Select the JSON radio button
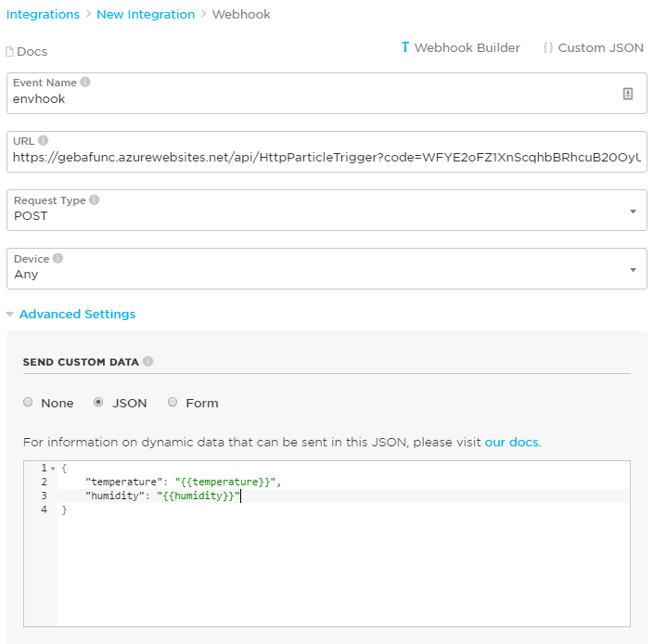This screenshot has width=666, height=644. coord(98,403)
